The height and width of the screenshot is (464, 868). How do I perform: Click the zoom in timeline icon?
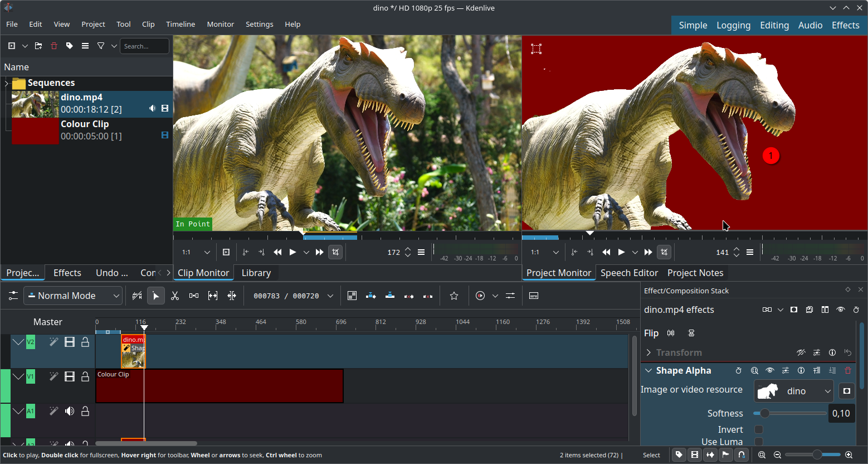click(849, 455)
